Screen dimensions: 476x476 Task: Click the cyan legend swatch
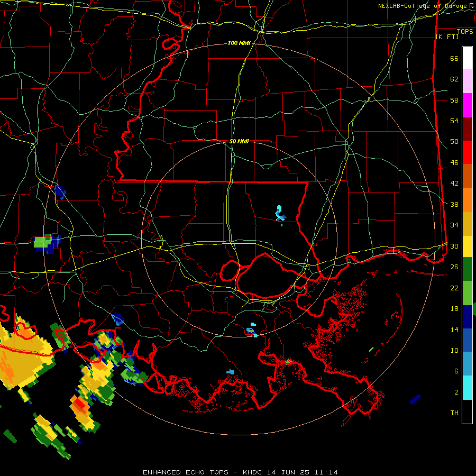pyautogui.click(x=467, y=388)
